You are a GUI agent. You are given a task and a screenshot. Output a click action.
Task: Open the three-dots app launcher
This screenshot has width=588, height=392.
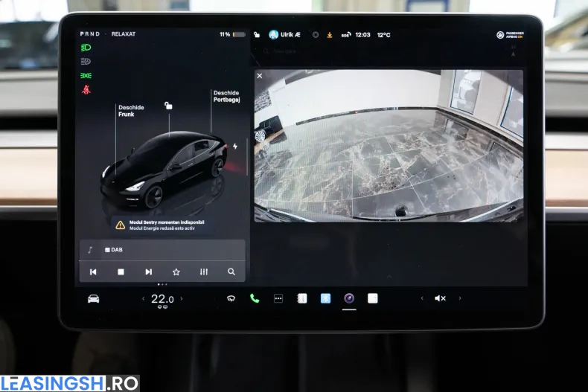278,298
